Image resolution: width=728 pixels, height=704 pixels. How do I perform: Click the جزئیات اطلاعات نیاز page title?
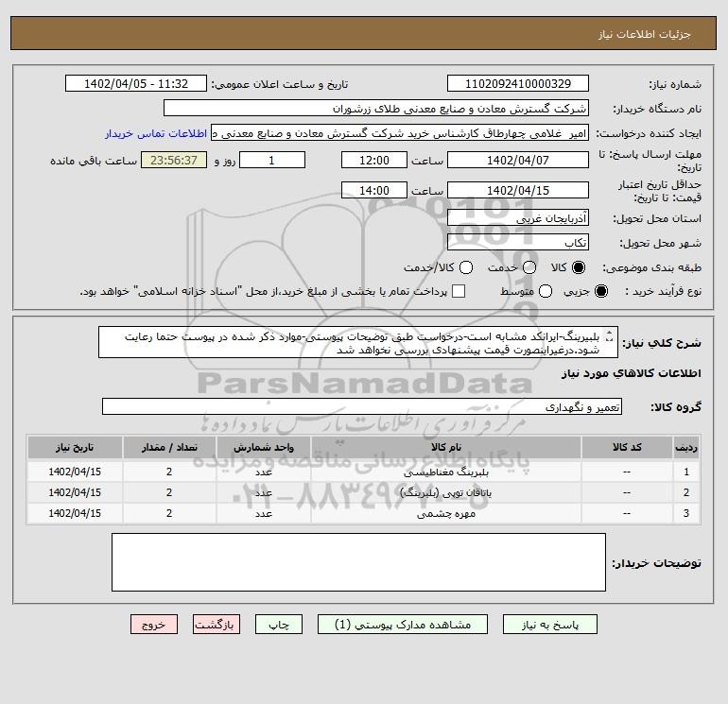[x=645, y=35]
